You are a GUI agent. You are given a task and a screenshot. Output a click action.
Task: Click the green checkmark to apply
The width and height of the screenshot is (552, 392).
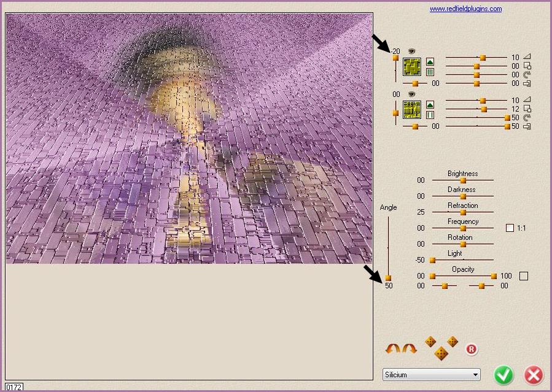(503, 375)
